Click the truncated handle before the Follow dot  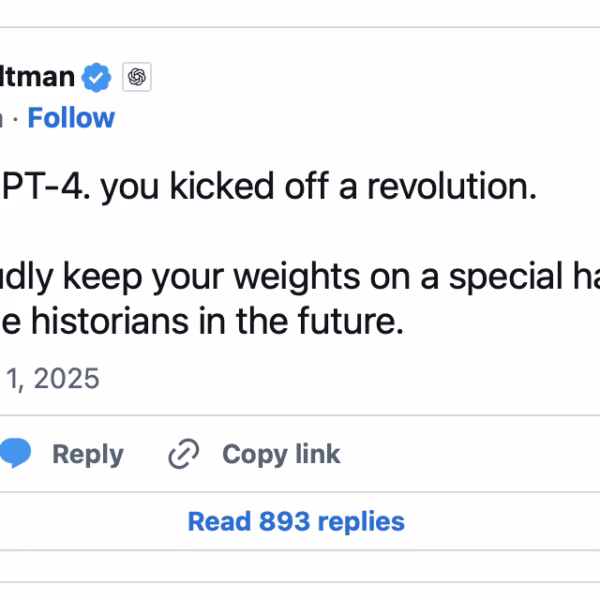(2, 118)
